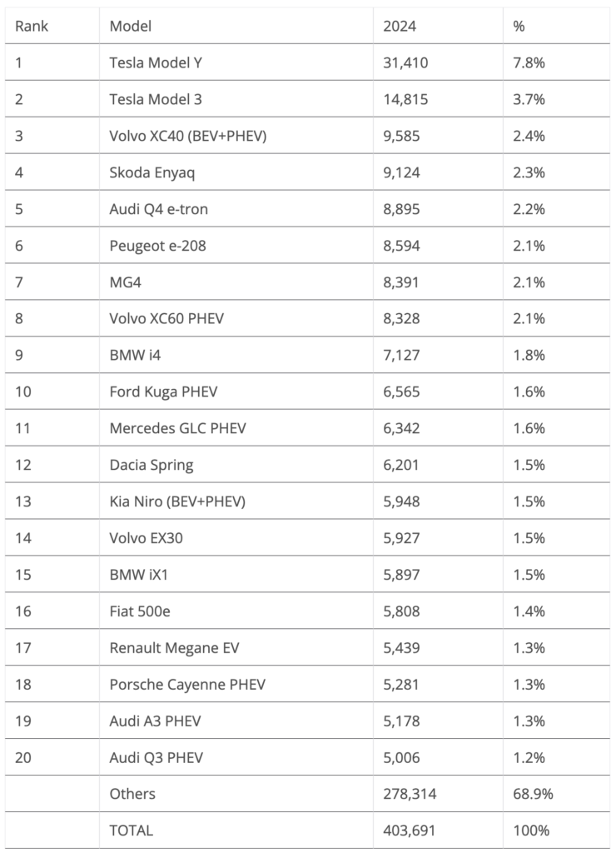Click the Audi Q4 e-tron entry
The width and height of the screenshot is (616, 853).
[159, 209]
